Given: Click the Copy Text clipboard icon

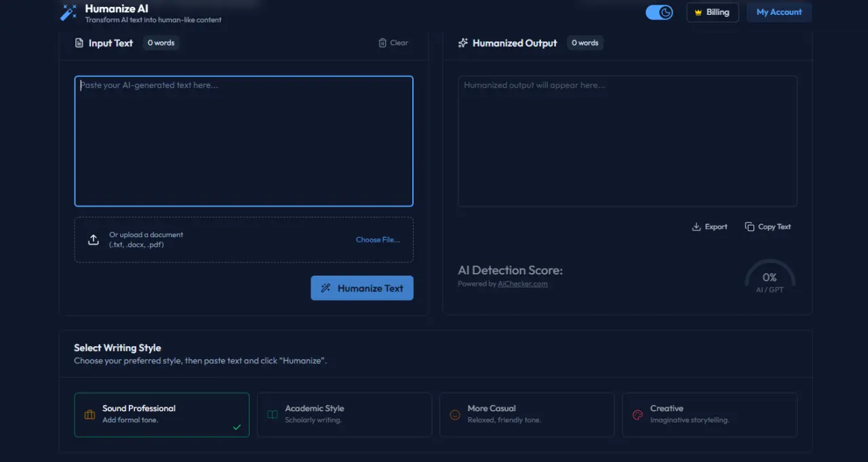Looking at the screenshot, I should (749, 227).
